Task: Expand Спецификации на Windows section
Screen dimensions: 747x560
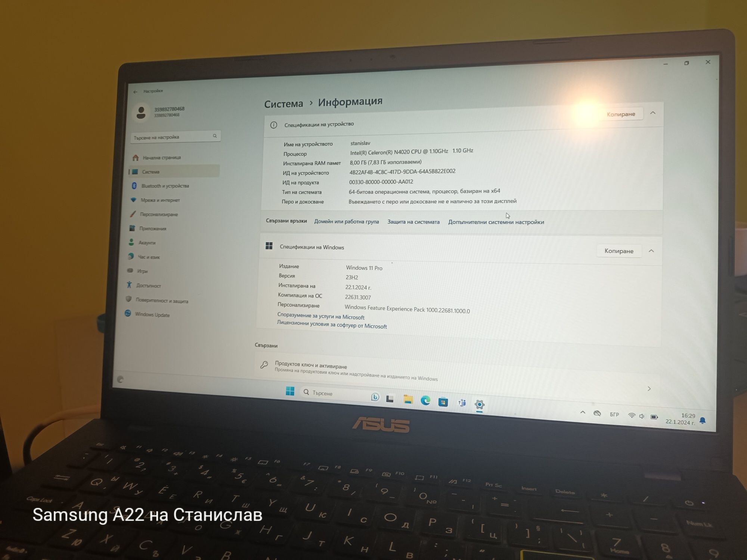Action: [x=653, y=252]
